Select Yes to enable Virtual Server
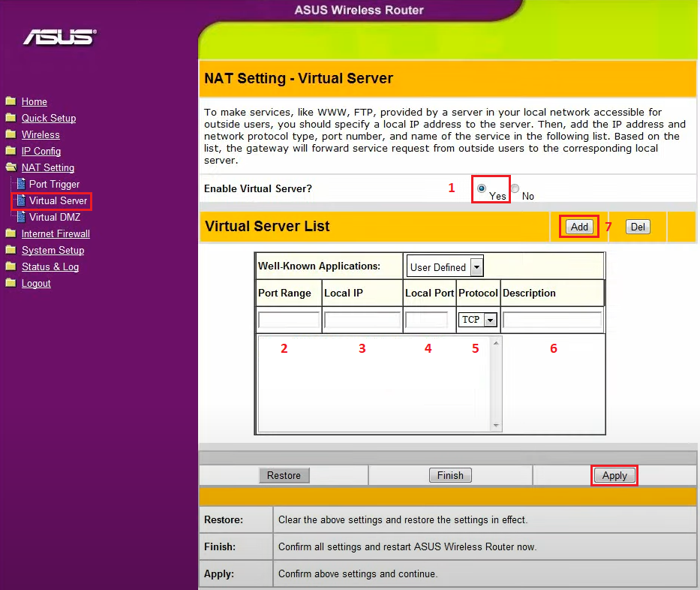The width and height of the screenshot is (700, 590). tap(482, 188)
